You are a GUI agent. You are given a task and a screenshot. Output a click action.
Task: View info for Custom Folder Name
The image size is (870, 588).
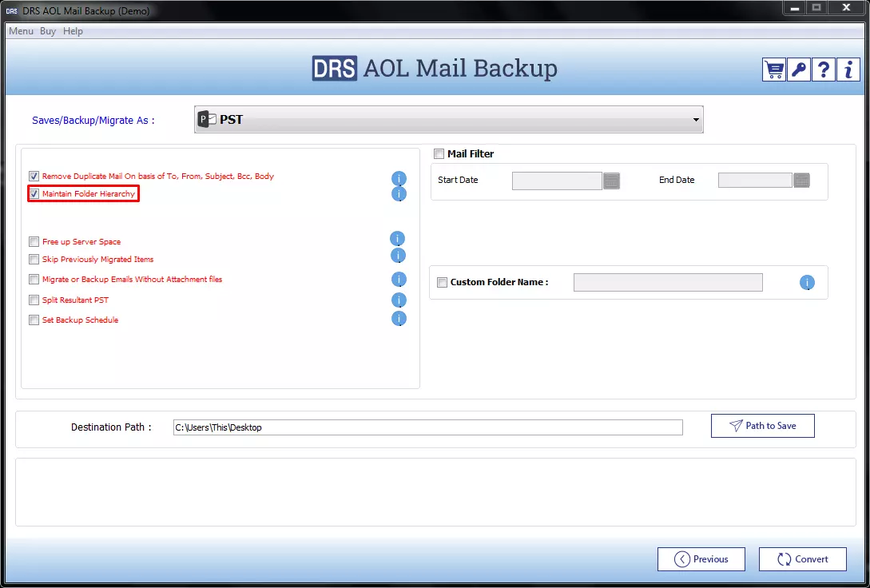[x=807, y=282]
